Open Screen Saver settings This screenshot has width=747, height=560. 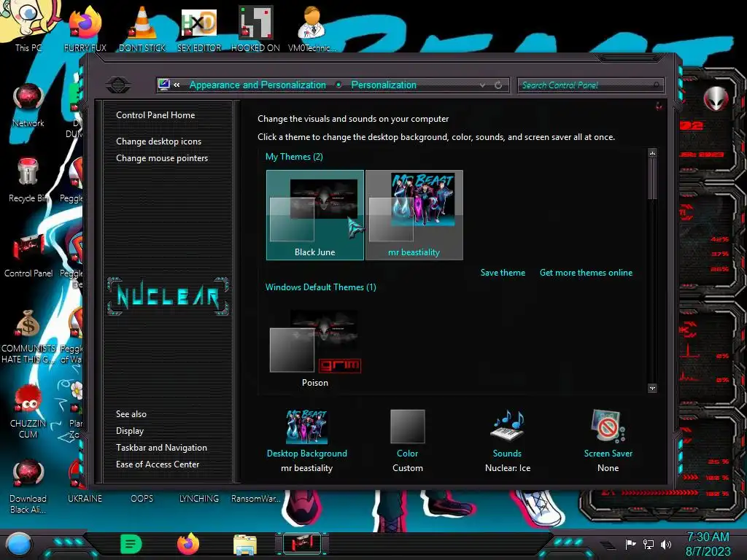coord(608,441)
